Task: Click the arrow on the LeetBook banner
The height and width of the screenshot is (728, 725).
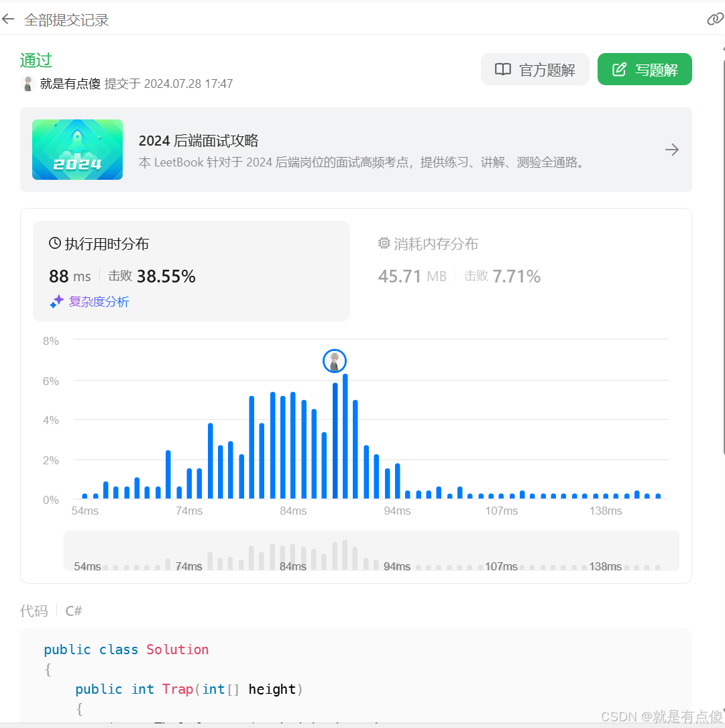Action: (671, 150)
